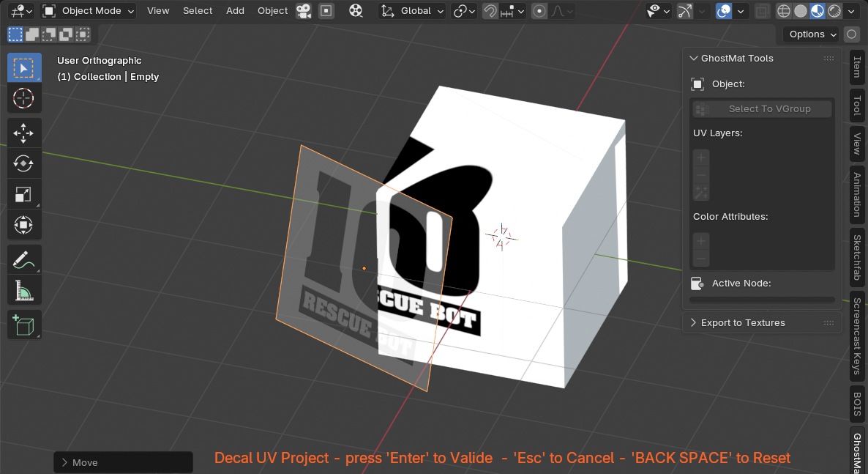Toggle proportional editing

click(539, 11)
